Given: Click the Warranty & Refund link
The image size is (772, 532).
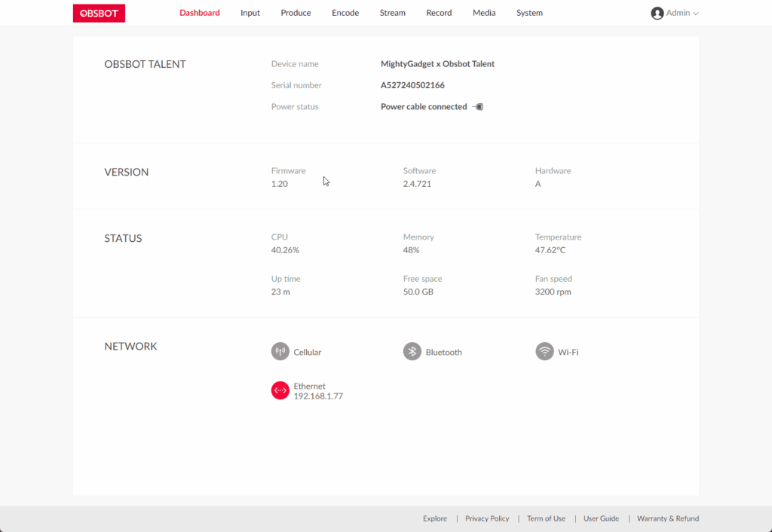Looking at the screenshot, I should pos(668,518).
